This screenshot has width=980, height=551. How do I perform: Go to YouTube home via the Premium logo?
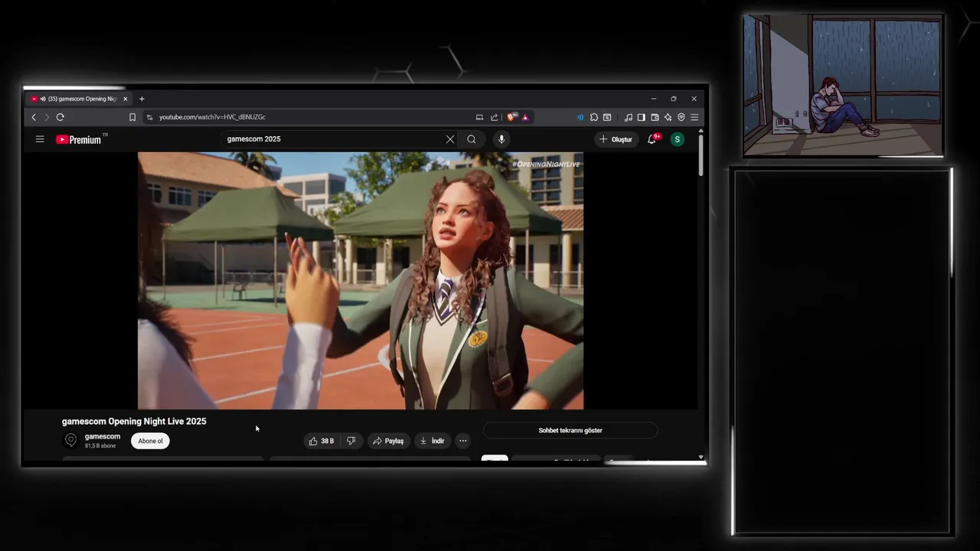80,139
